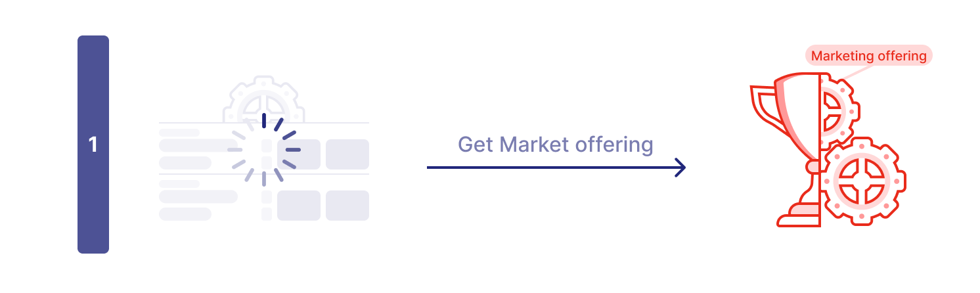Click the bottom-most skeleton text line
Screen dimensions: 980x293
[185, 214]
